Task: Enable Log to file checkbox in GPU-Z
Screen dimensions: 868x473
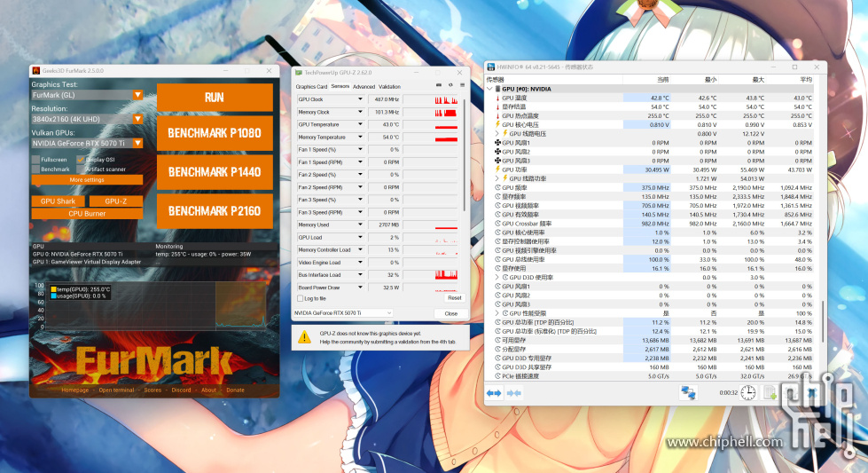Action: pyautogui.click(x=300, y=298)
